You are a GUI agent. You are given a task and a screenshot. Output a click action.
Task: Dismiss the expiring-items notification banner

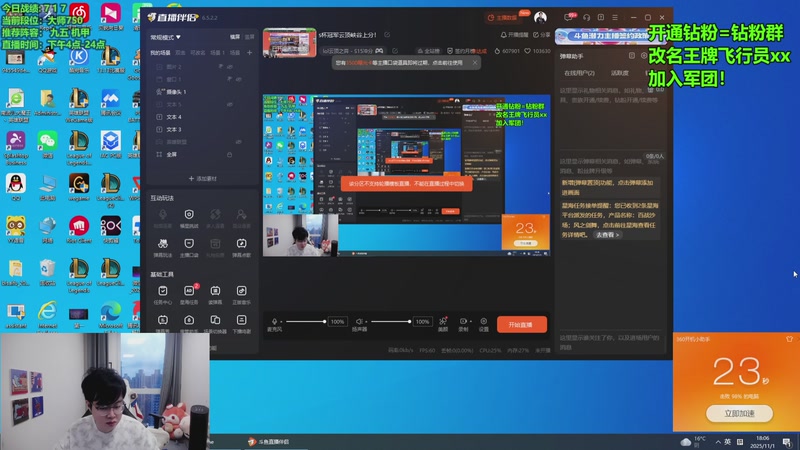coord(474,63)
